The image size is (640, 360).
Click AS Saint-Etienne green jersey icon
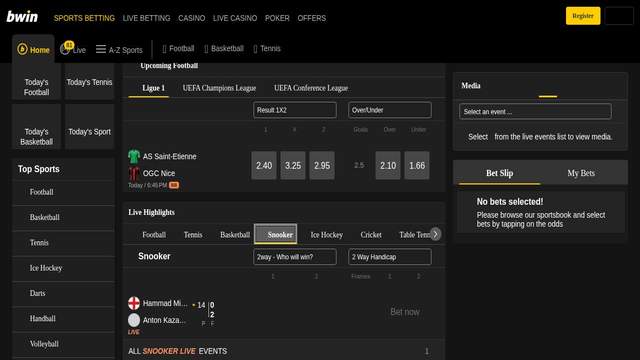point(134,156)
